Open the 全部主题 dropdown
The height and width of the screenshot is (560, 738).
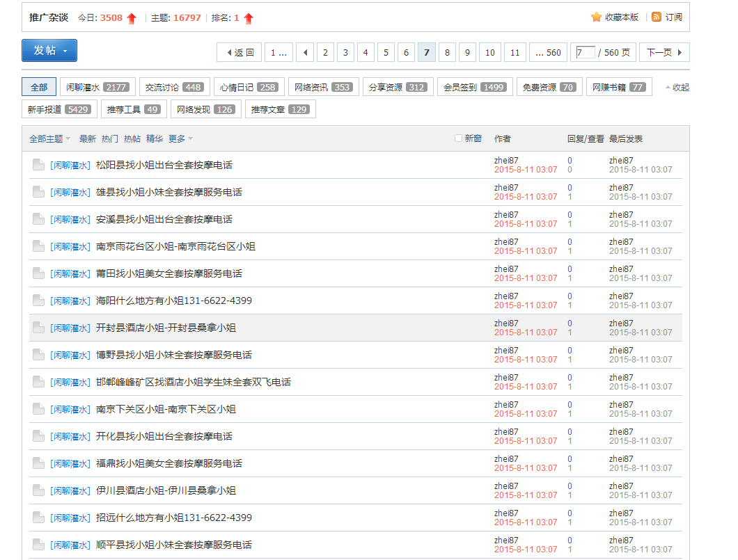click(49, 139)
